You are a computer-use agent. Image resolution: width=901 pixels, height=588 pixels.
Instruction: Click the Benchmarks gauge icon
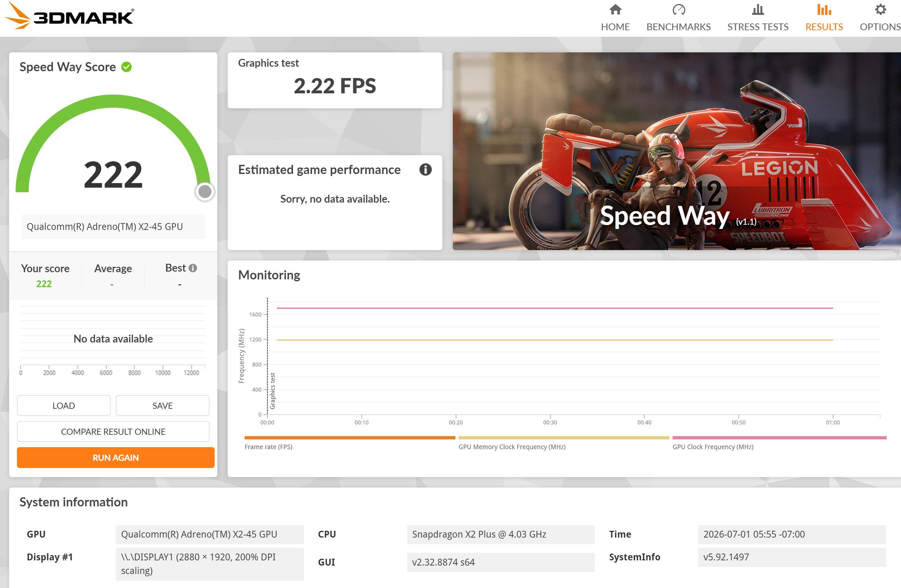(x=679, y=9)
